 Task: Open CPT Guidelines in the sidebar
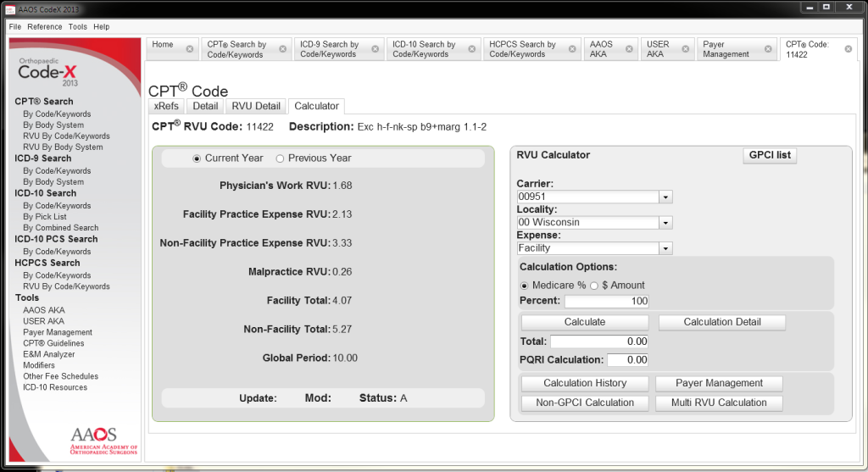pyautogui.click(x=53, y=344)
